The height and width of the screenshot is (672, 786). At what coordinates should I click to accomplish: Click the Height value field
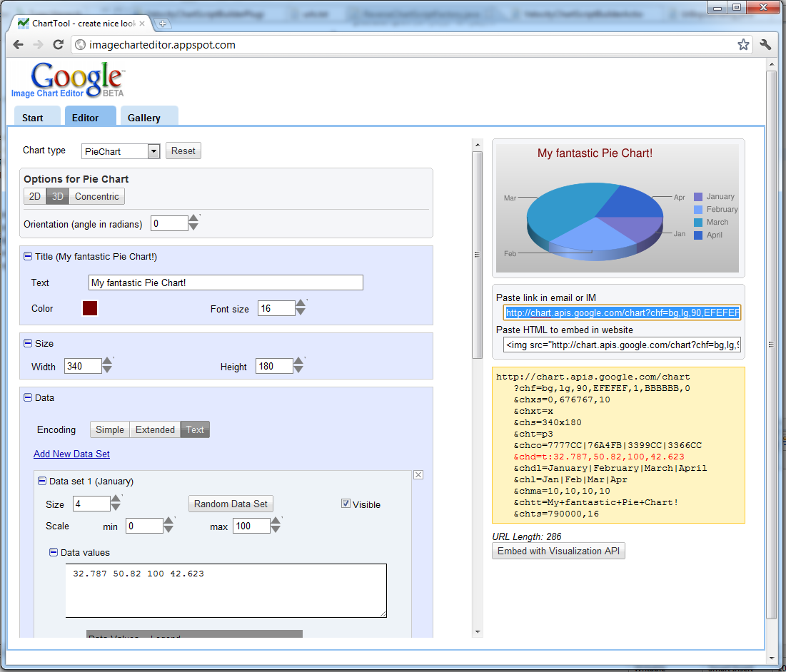pyautogui.click(x=274, y=366)
